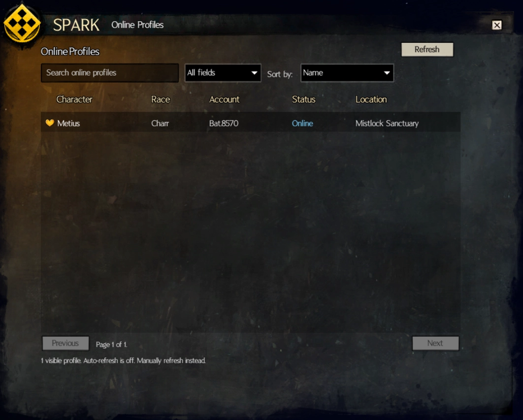Click the SPARK title text
The width and height of the screenshot is (523, 420).
click(76, 25)
